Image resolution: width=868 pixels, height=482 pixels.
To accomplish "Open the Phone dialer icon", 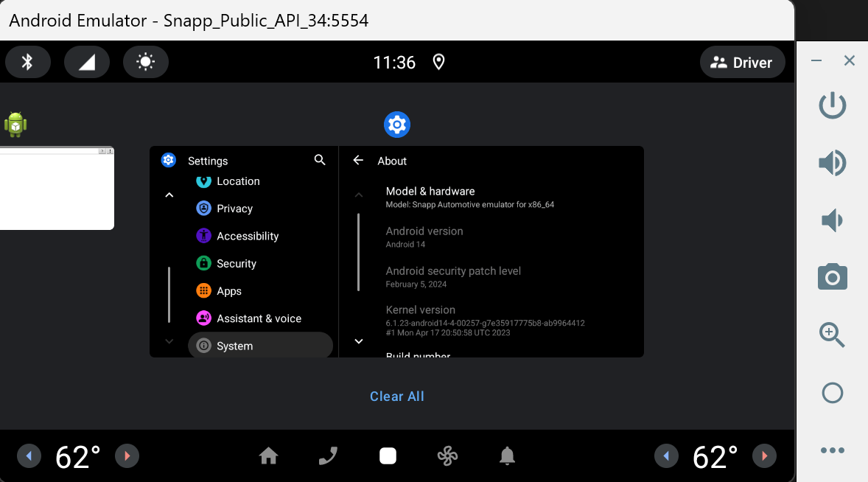I will [328, 456].
